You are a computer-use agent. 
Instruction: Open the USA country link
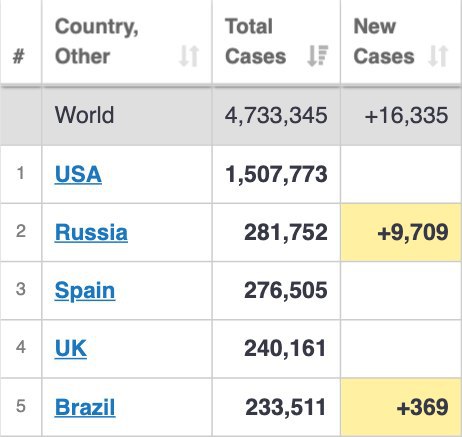(78, 174)
